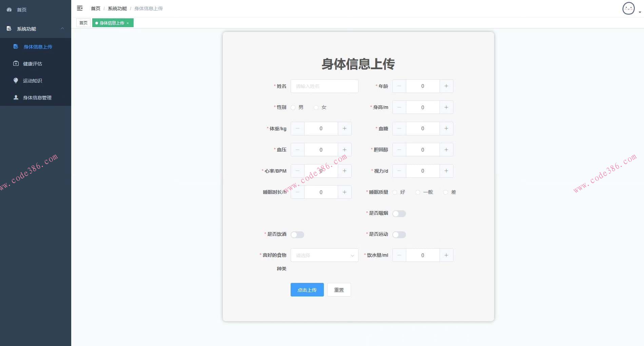The width and height of the screenshot is (644, 346).
Task: Click the 系统功能 menu icon
Action: pyautogui.click(x=9, y=29)
